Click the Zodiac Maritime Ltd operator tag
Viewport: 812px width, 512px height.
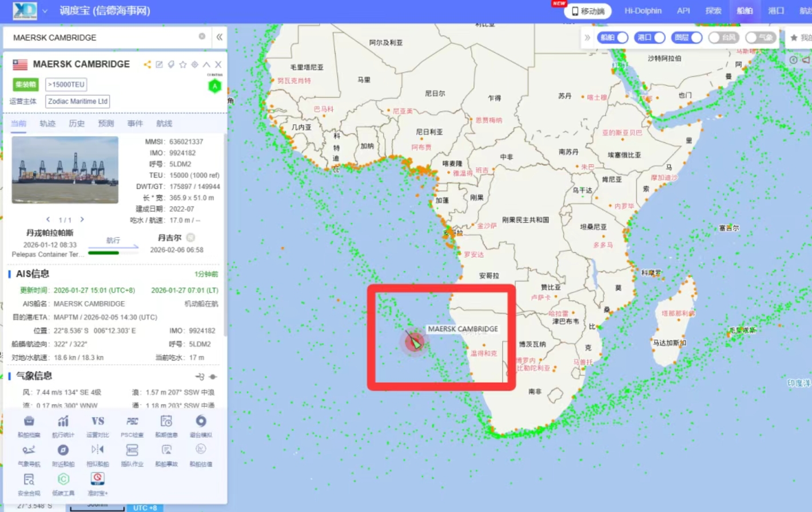[x=78, y=101]
